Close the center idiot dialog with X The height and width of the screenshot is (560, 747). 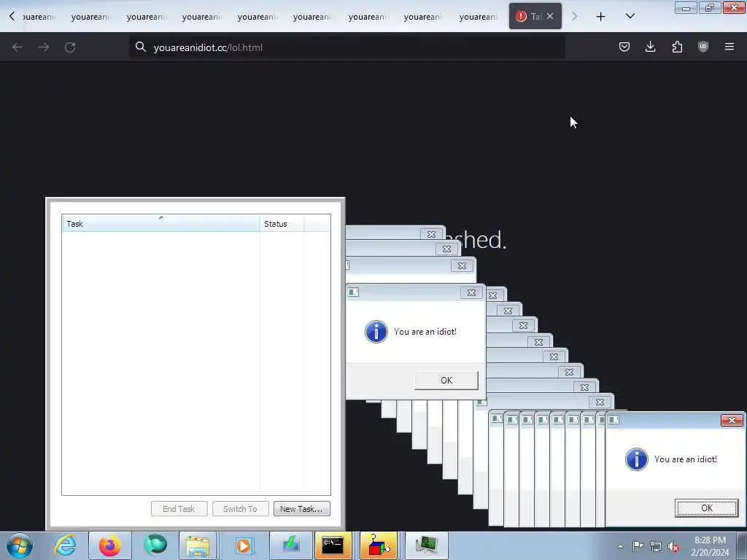pos(471,292)
